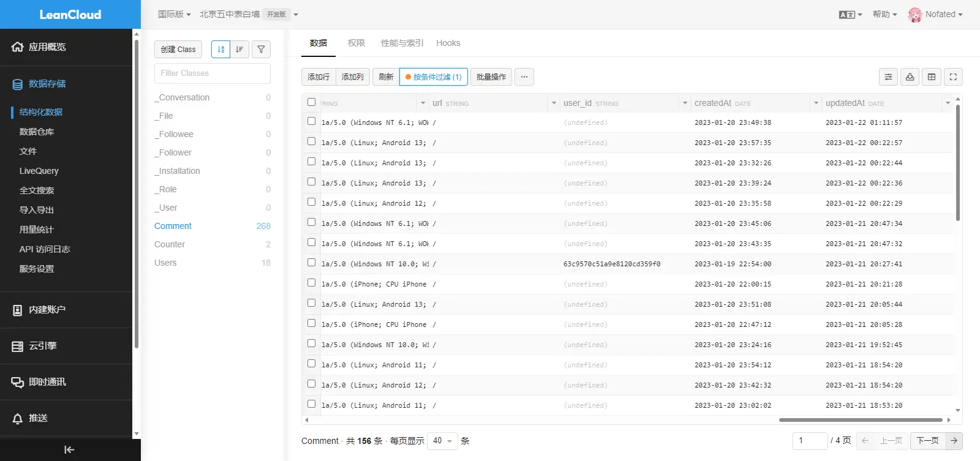This screenshot has height=461, width=980.
Task: Click the table layout grid icon
Action: click(932, 77)
